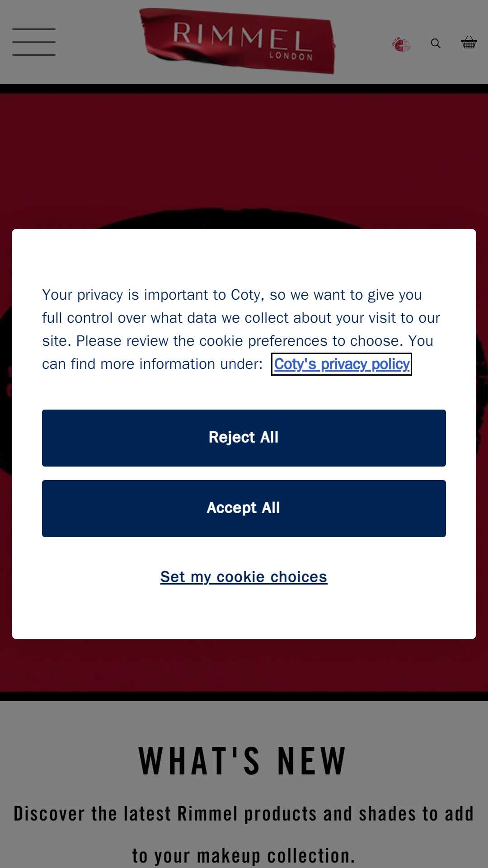The width and height of the screenshot is (488, 868).
Task: Click the Reject All button
Action: coord(244,438)
